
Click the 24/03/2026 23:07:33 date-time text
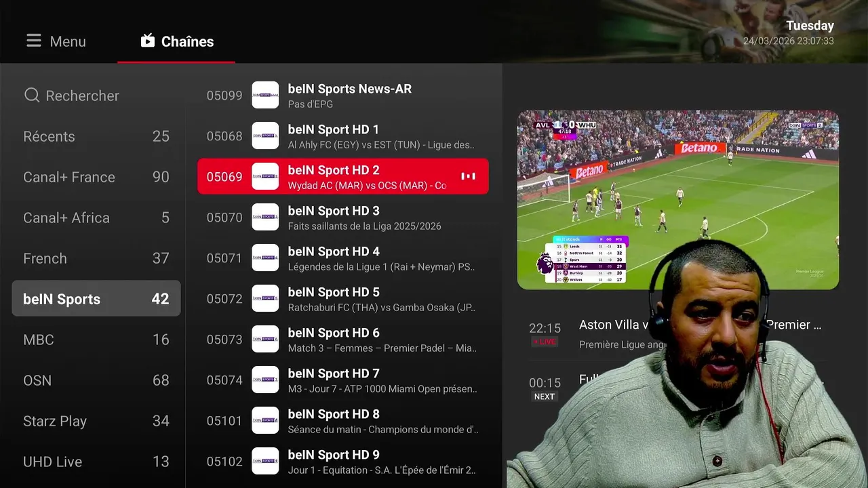788,41
